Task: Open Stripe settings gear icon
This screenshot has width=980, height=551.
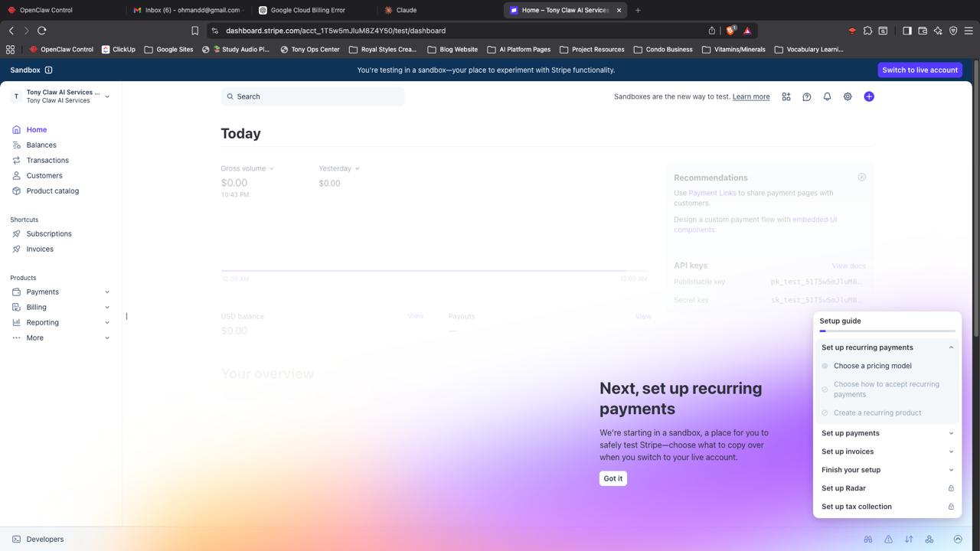Action: [848, 96]
